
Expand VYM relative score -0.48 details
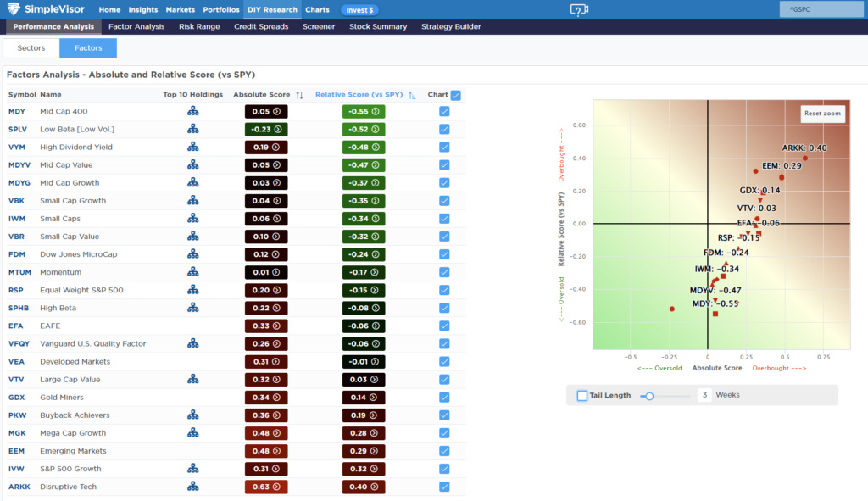tap(364, 148)
